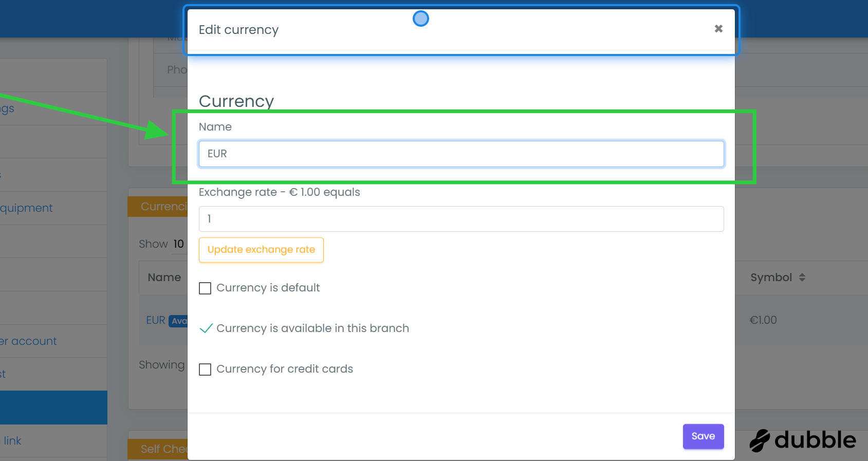
Task: Click the dubble logo
Action: click(802, 440)
